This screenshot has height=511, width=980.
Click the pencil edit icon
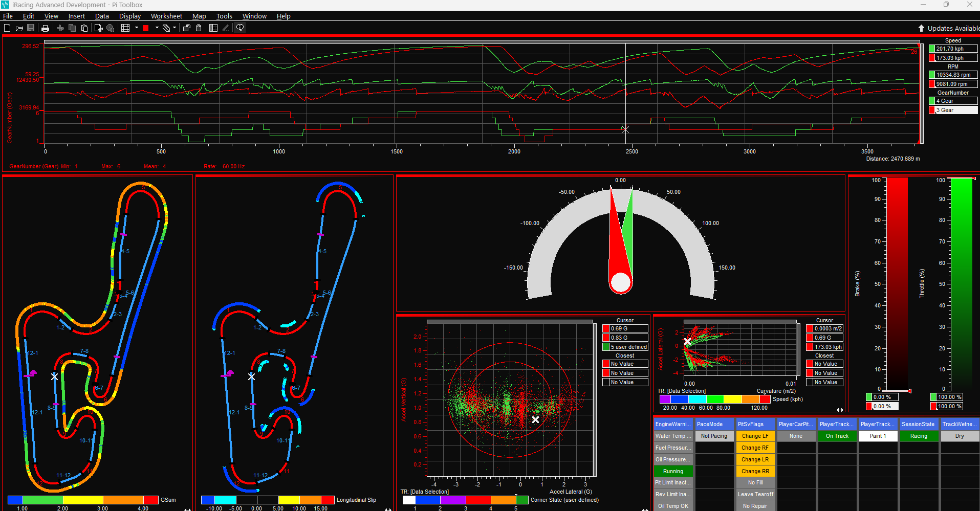point(226,28)
